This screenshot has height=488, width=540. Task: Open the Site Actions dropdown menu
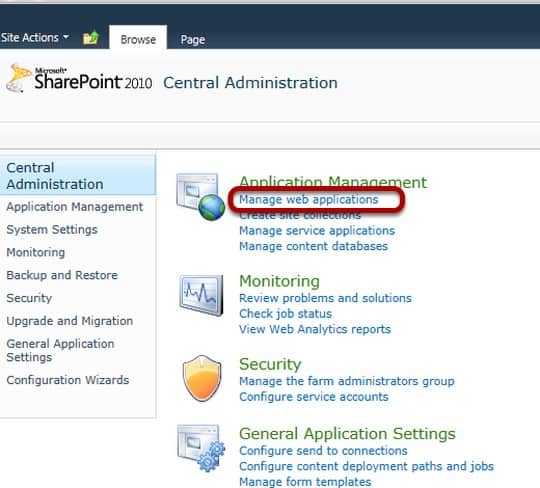pyautogui.click(x=34, y=37)
